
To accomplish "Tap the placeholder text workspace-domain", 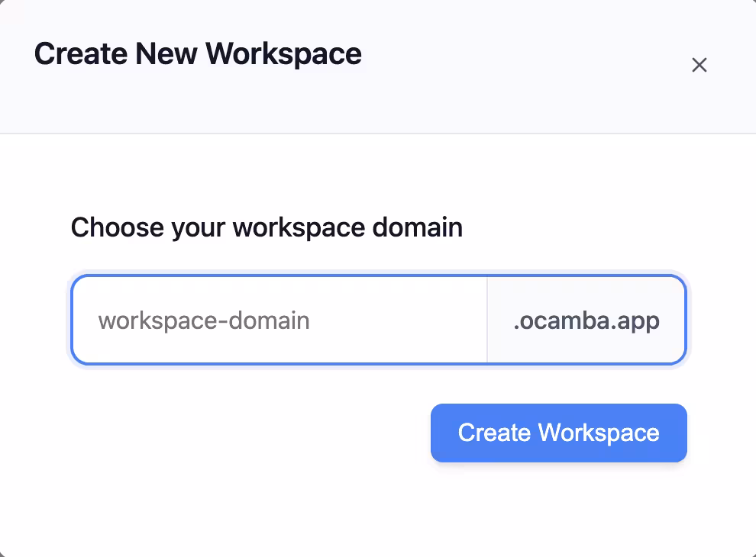I will click(x=203, y=320).
